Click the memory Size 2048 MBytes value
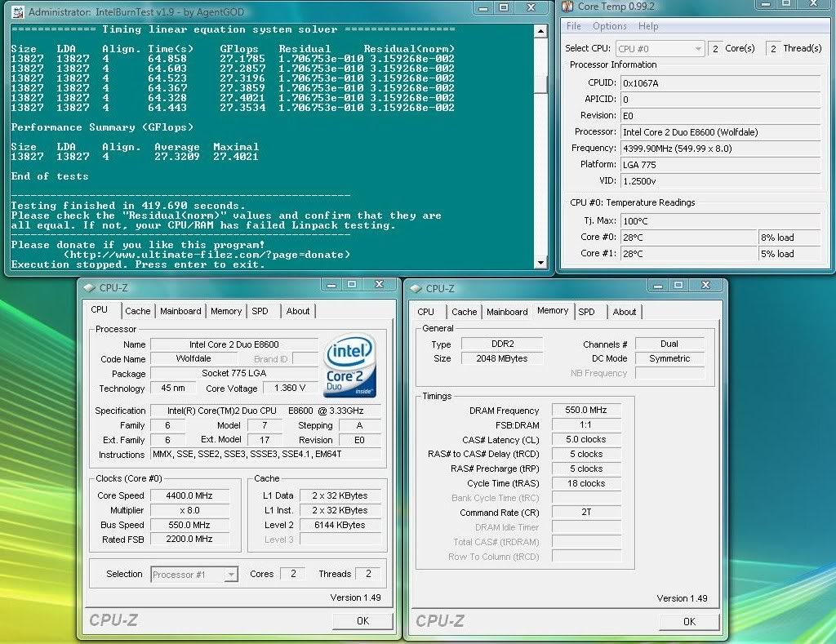The width and height of the screenshot is (836, 644). 502,359
